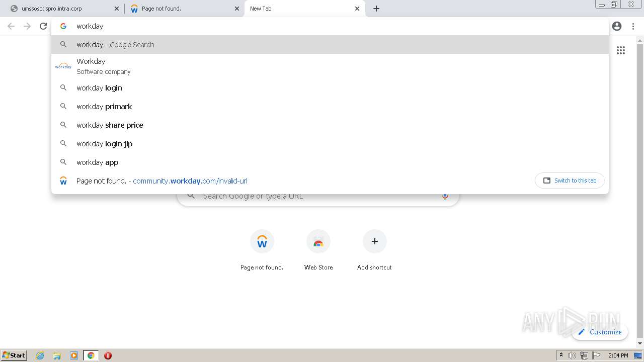Pick the 'workday login jlp' suggestion

pyautogui.click(x=330, y=144)
